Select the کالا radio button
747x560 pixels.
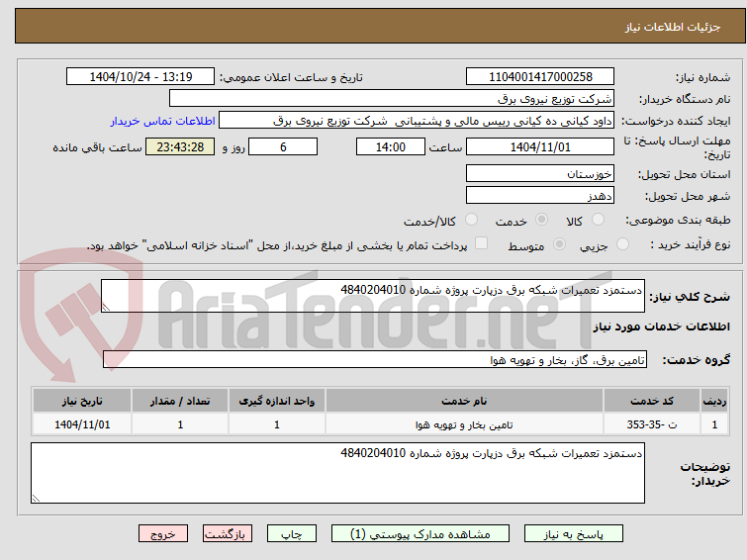598,220
